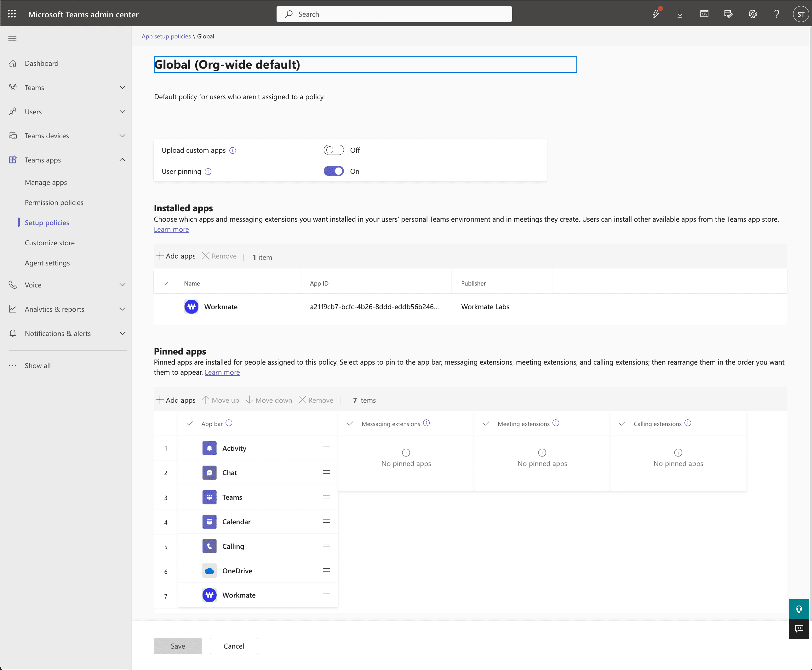This screenshot has height=670, width=812.
Task: Click the Workmate icon in Installed apps
Action: [191, 307]
